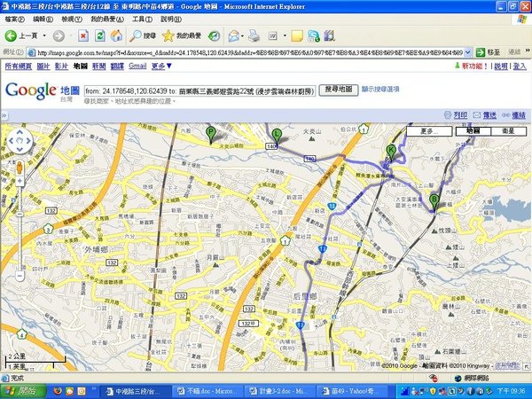
Task: Print page with printer toolbar icon
Action: pyautogui.click(x=254, y=35)
